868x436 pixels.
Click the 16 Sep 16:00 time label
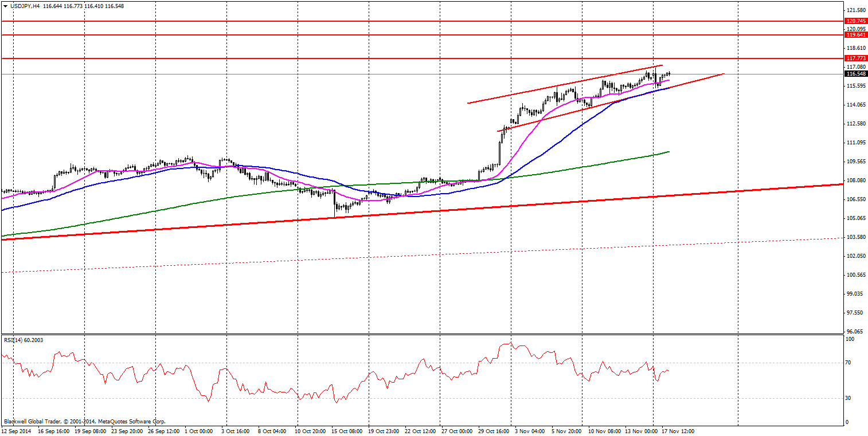(x=53, y=430)
